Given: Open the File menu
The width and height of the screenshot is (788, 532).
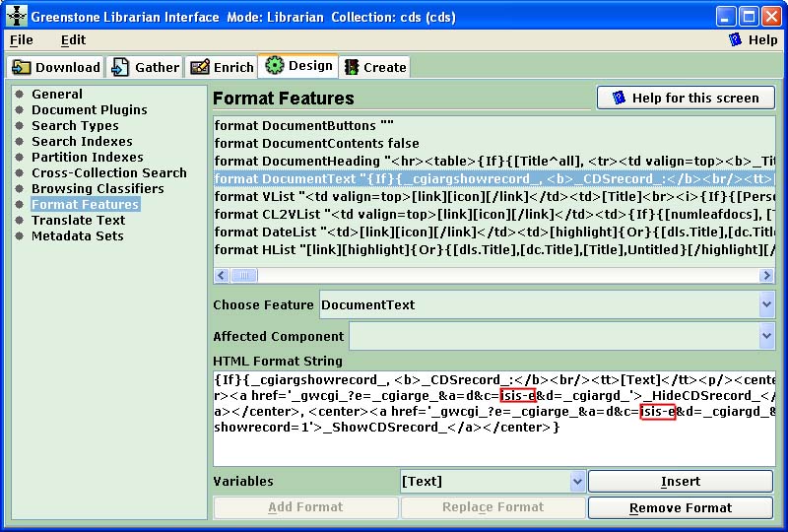Looking at the screenshot, I should [x=21, y=40].
